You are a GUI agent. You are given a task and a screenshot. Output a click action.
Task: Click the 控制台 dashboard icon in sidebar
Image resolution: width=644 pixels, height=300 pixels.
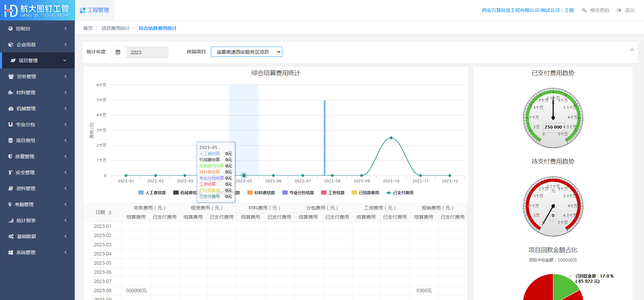(11, 29)
